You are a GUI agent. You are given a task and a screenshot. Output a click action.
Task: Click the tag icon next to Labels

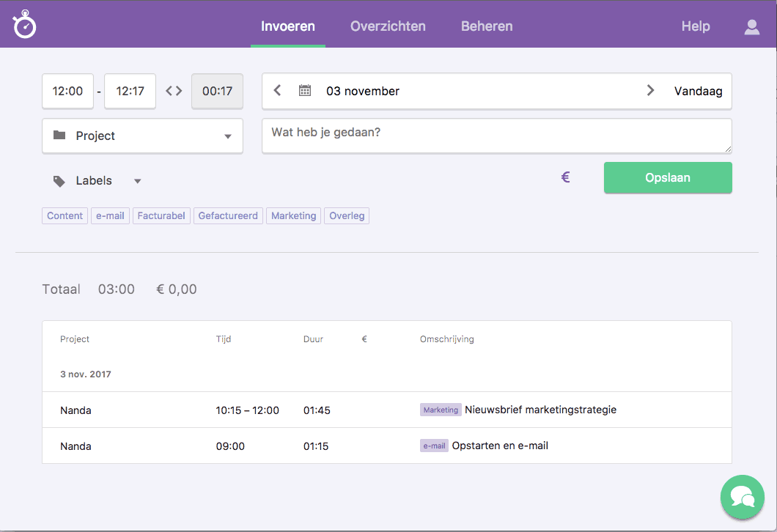pyautogui.click(x=59, y=181)
